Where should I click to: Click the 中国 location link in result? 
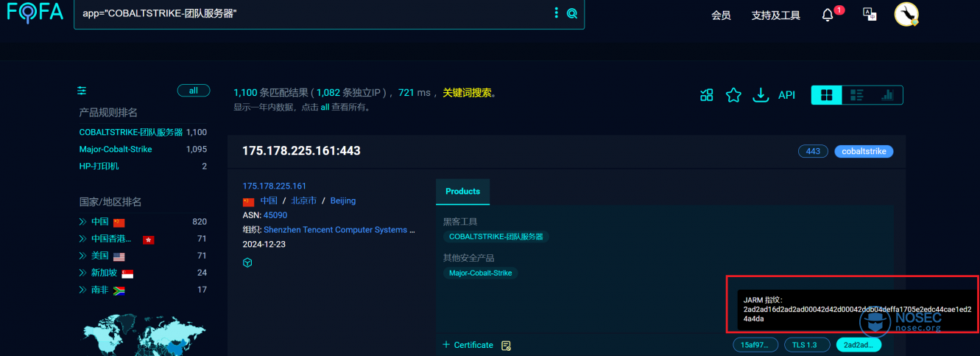[x=269, y=200]
